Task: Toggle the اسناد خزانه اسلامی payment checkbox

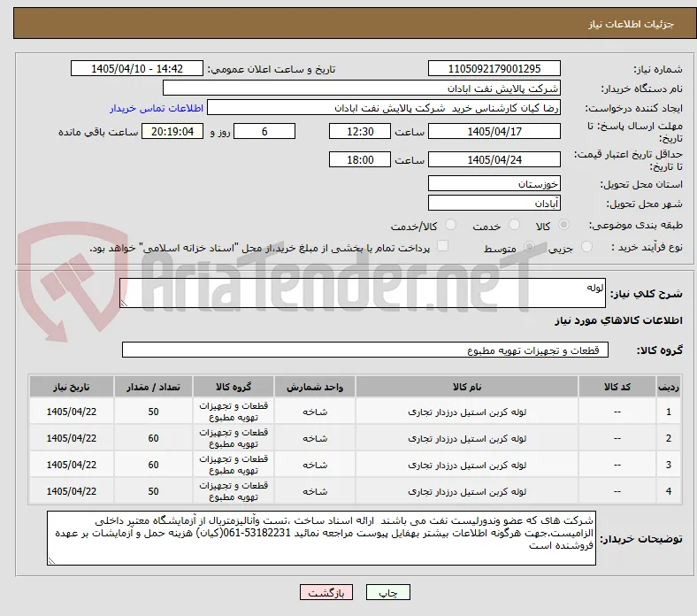Action: point(442,246)
